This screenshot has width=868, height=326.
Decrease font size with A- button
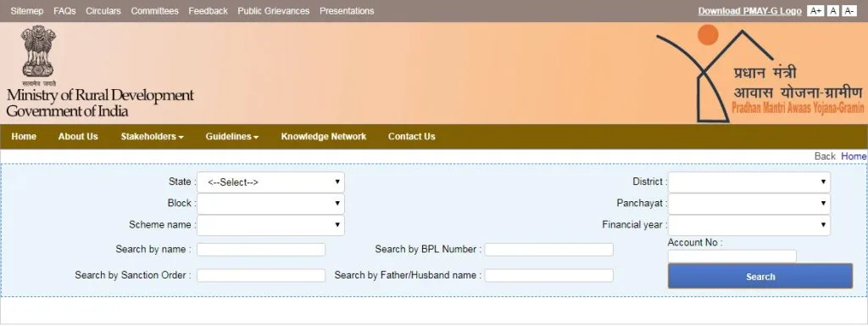pyautogui.click(x=849, y=11)
